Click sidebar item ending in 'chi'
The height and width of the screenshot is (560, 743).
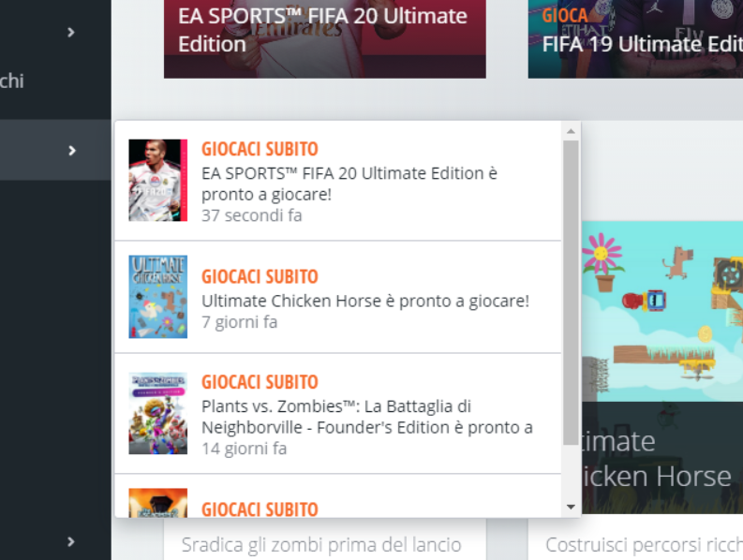tap(12, 81)
